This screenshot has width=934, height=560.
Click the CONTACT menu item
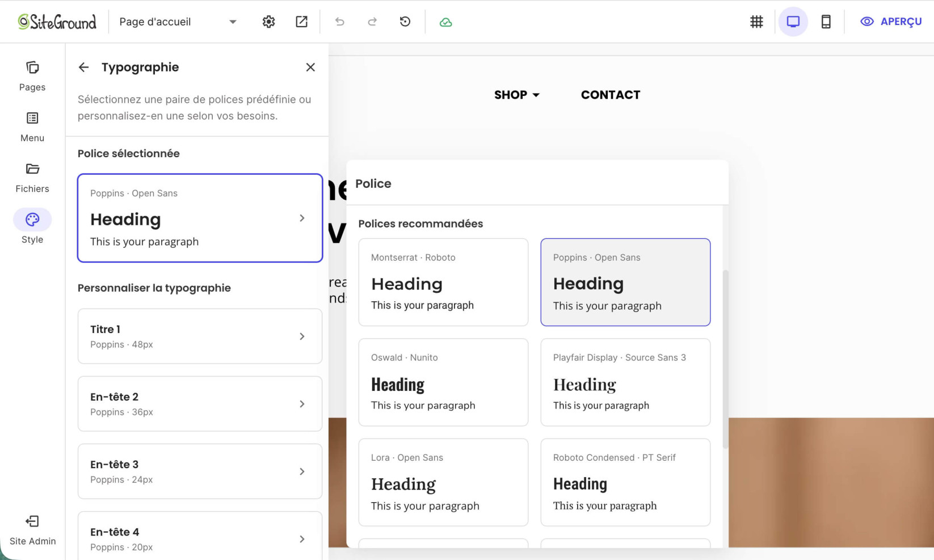611,95
